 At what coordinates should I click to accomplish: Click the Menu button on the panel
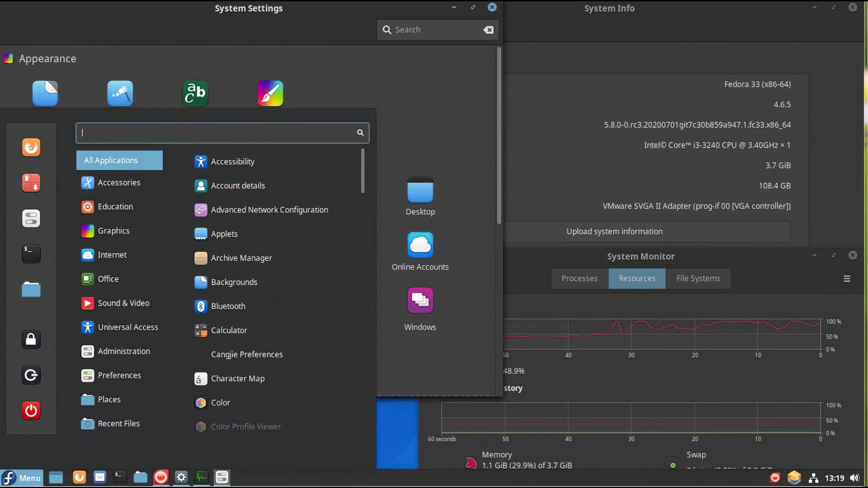pyautogui.click(x=22, y=478)
